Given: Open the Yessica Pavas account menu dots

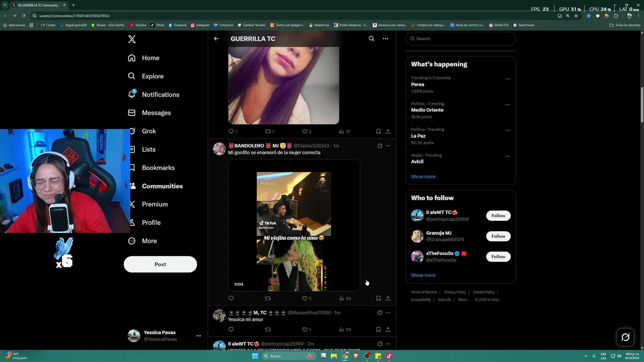Looking at the screenshot, I should 198,336.
